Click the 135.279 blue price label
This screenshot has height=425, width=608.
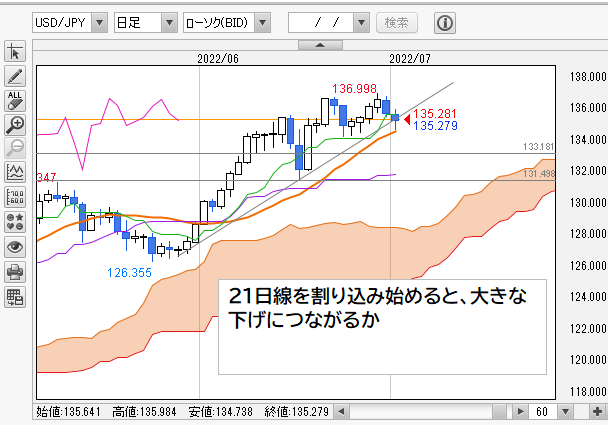pyautogui.click(x=435, y=125)
